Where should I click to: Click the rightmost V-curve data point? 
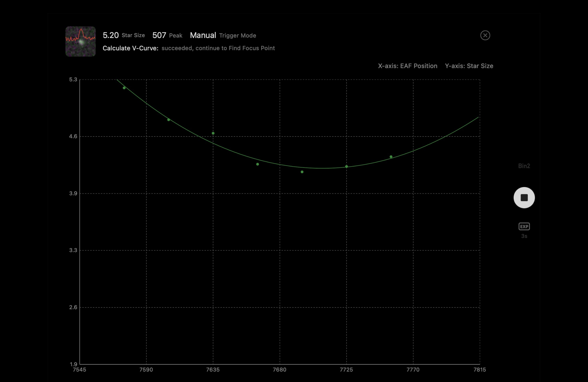391,157
